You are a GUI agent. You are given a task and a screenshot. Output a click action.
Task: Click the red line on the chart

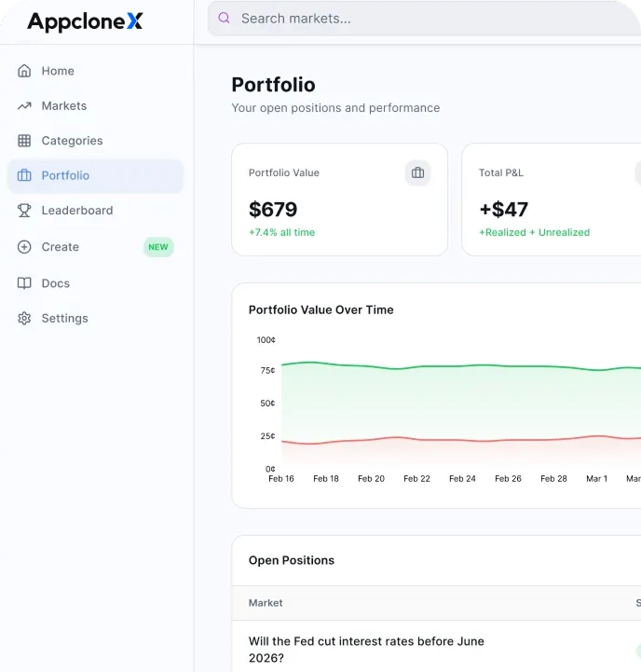click(461, 440)
